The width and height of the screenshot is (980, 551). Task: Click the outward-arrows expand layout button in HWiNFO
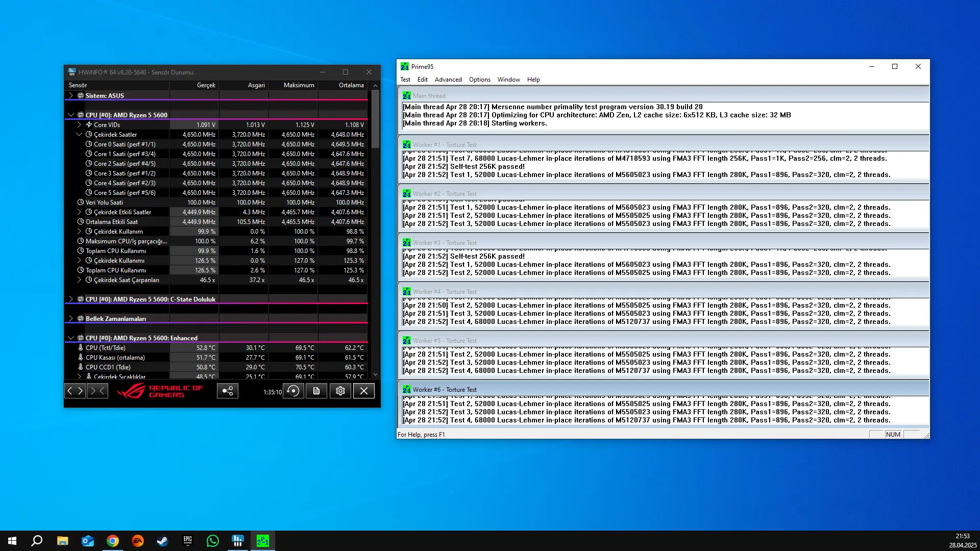point(75,391)
